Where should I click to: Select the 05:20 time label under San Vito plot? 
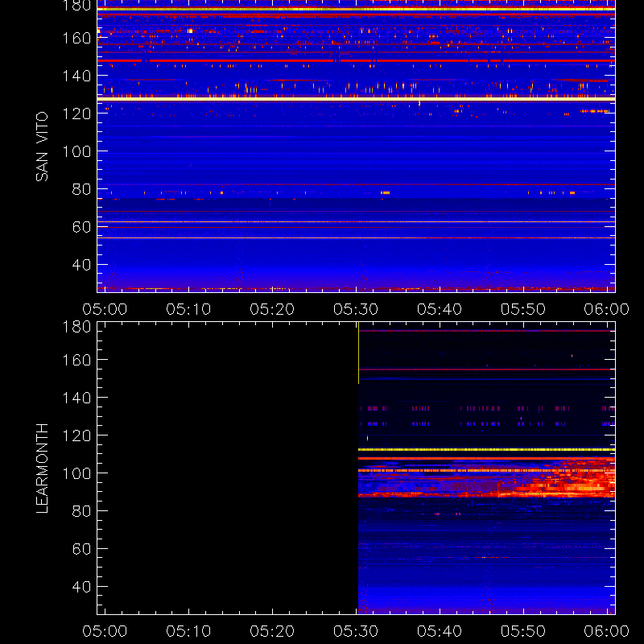coord(272,309)
